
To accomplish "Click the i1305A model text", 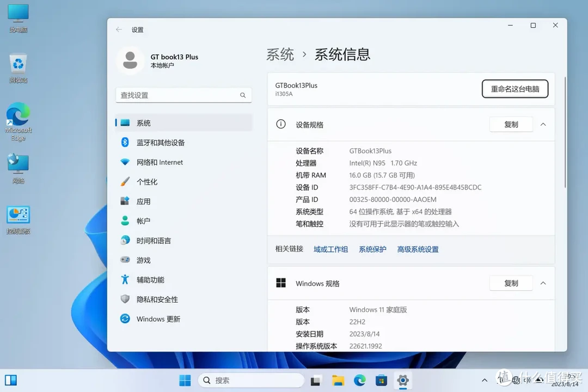I will coord(284,94).
